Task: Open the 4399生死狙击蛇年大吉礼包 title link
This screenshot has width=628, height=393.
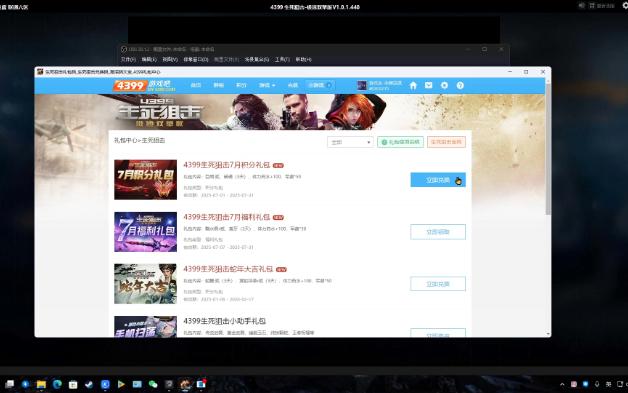Action: point(228,269)
